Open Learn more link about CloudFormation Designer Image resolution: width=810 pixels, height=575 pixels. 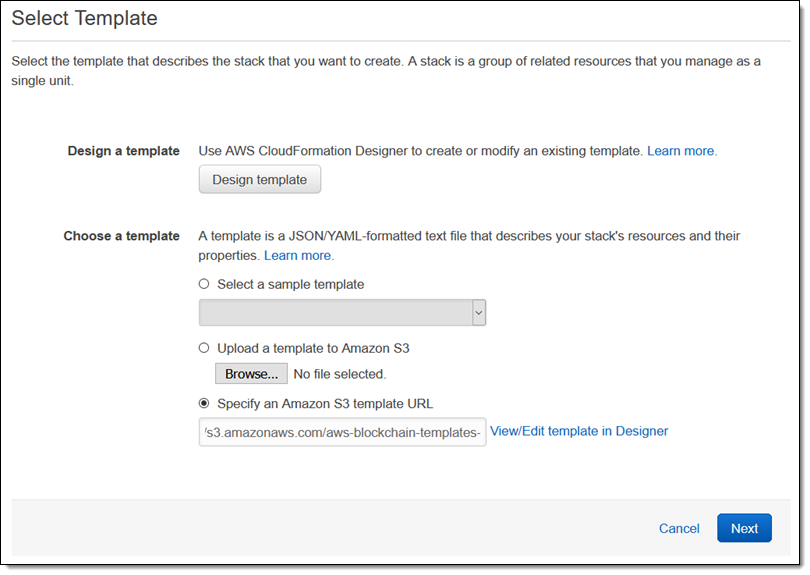point(682,151)
